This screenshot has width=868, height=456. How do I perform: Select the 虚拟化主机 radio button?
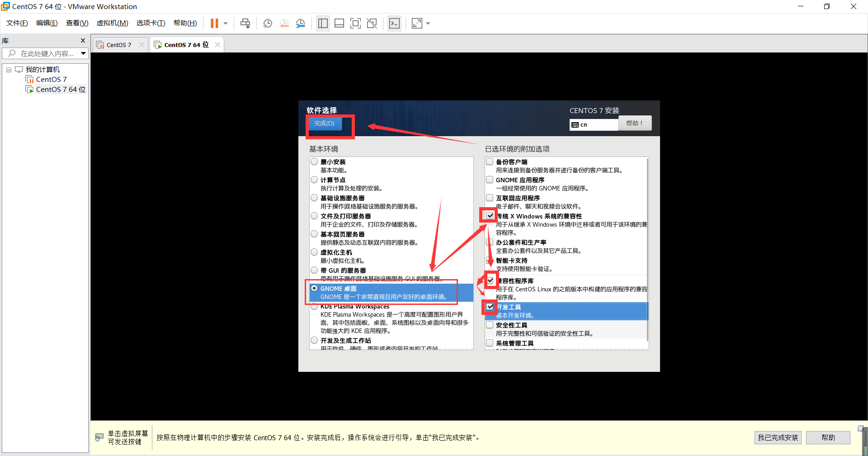point(314,252)
